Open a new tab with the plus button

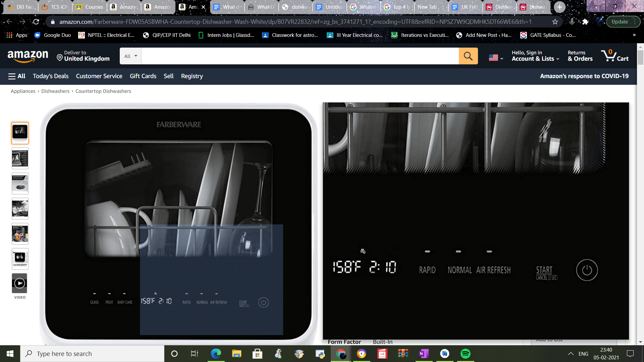(559, 7)
